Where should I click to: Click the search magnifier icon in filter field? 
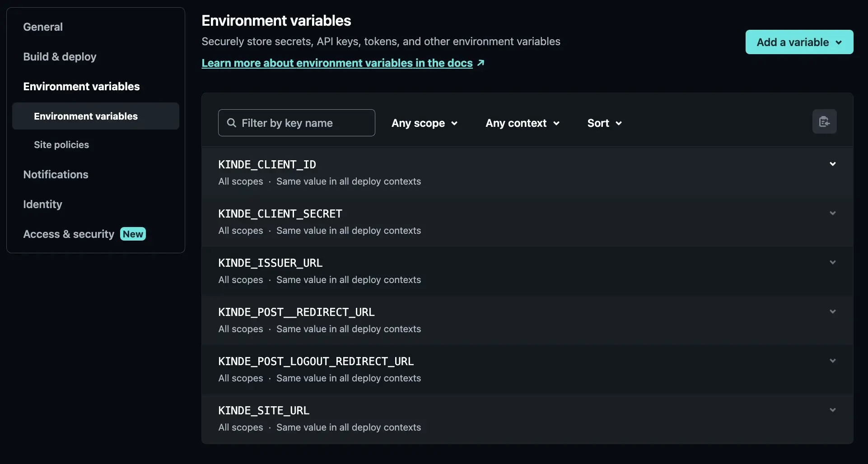(x=232, y=122)
